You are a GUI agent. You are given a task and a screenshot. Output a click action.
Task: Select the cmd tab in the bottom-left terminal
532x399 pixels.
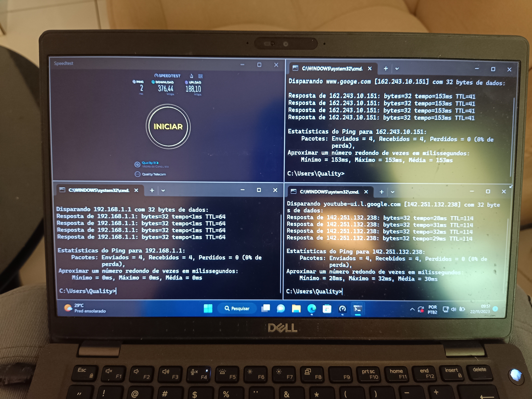[x=99, y=190]
